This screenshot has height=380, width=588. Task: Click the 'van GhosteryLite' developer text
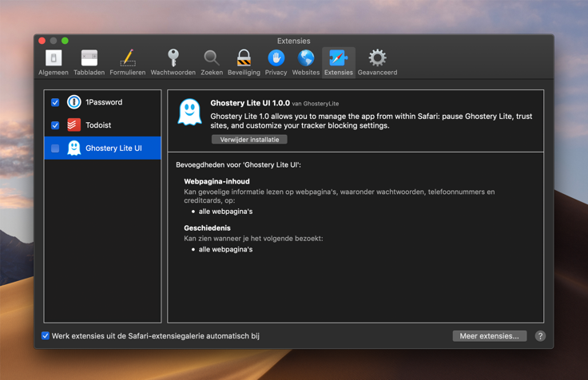click(316, 104)
